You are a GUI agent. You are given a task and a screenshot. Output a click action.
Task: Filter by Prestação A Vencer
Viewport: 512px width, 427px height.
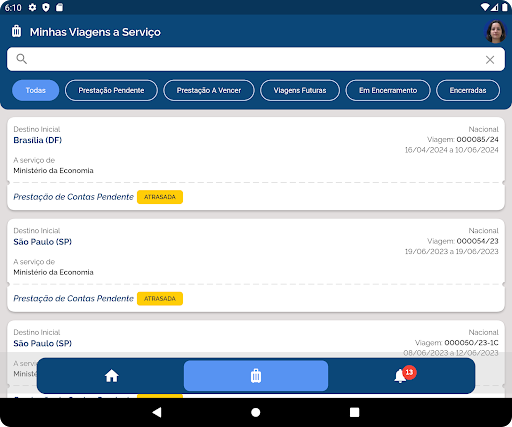[x=209, y=90]
